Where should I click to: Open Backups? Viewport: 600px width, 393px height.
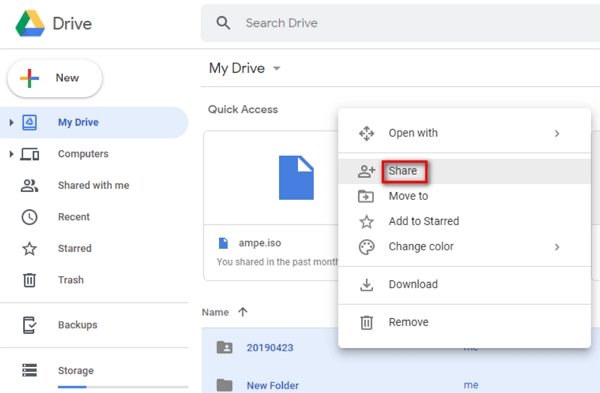point(77,325)
